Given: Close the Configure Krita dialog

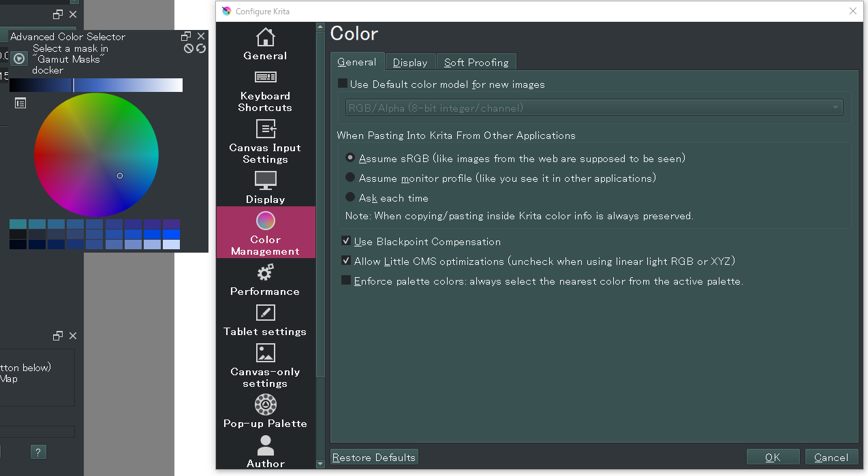Looking at the screenshot, I should tap(852, 11).
